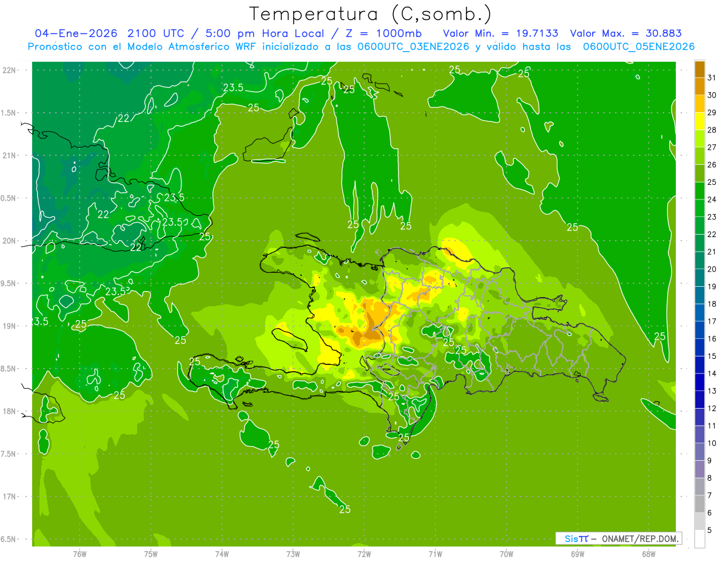Click the legend value 29
Image resolution: width=728 pixels, height=562 pixels.
(712, 113)
